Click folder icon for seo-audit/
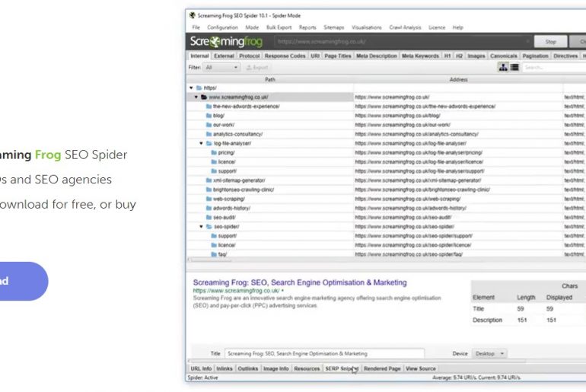Image resolution: width=586 pixels, height=392 pixels. tap(209, 218)
